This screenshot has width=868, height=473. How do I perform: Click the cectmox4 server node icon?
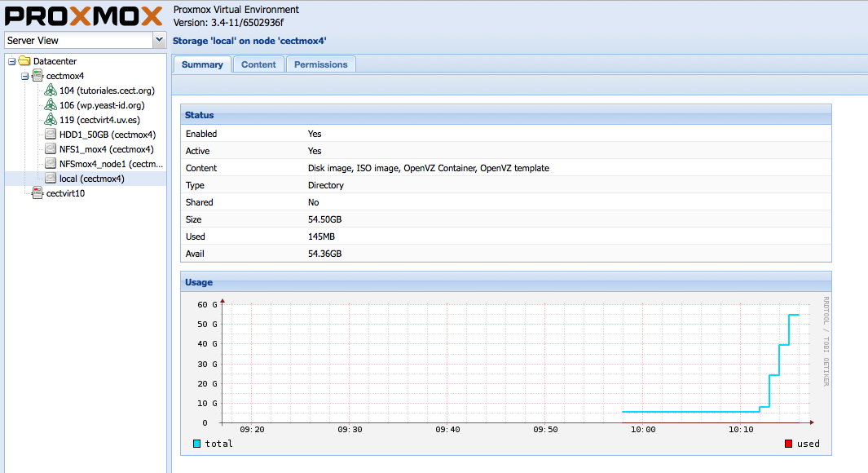pos(37,75)
